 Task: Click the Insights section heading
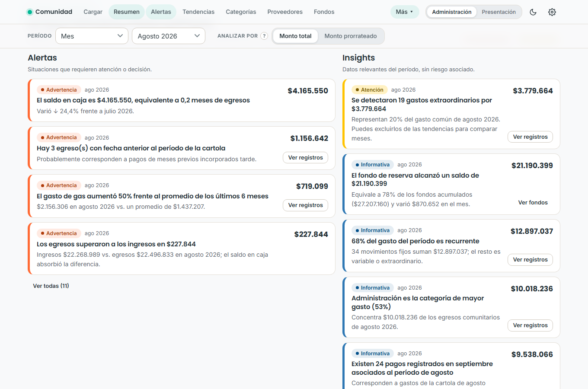358,58
